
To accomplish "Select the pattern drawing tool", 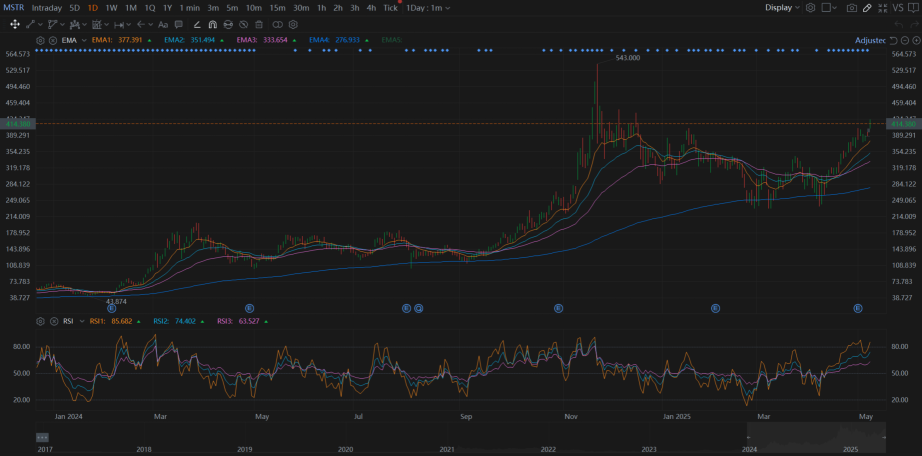I will coord(75,25).
